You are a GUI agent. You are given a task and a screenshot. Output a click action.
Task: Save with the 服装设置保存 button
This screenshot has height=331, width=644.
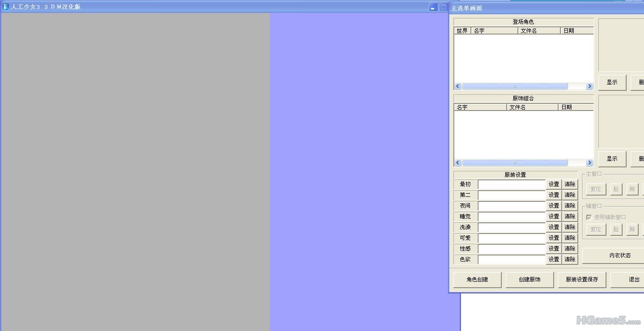click(581, 280)
